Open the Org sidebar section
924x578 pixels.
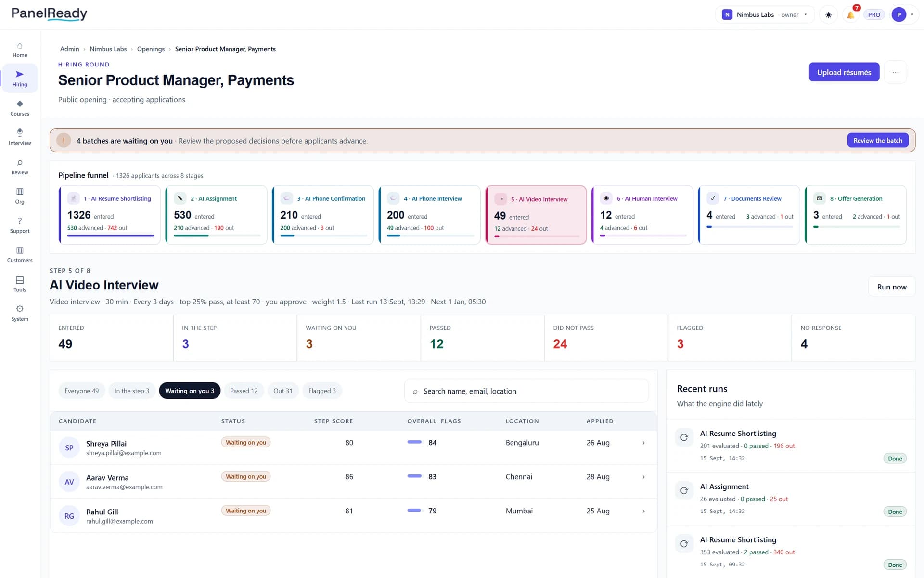[20, 196]
